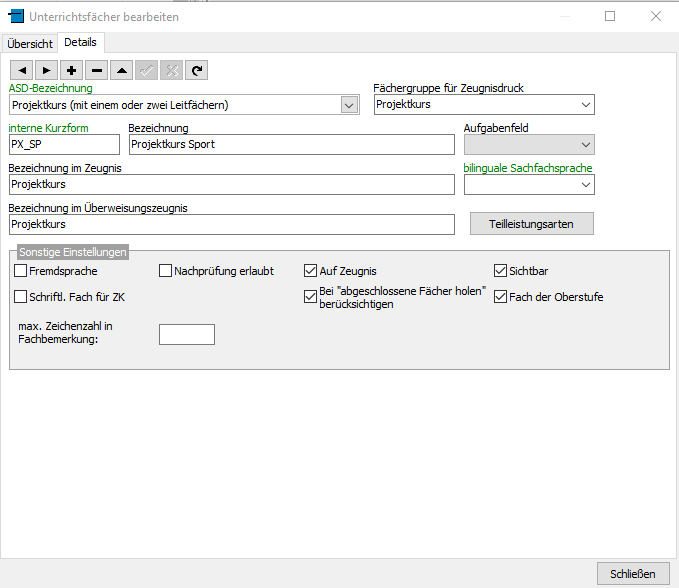Click the up-triangle edit record icon
The image size is (679, 588).
(x=122, y=70)
